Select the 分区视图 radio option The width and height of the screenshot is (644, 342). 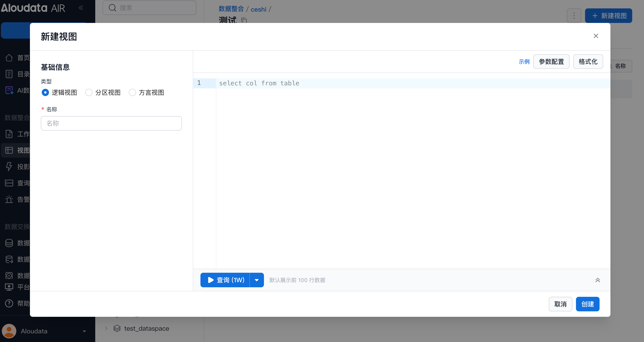89,93
